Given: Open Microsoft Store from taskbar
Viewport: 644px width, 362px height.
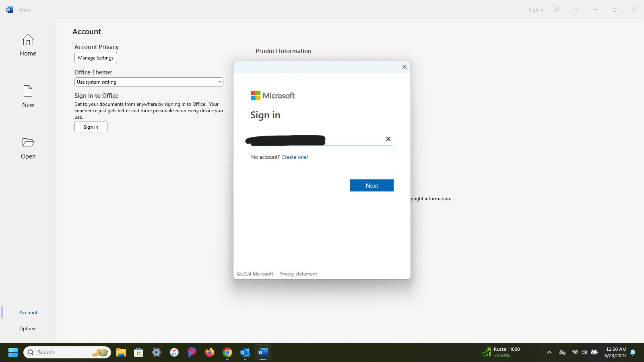Looking at the screenshot, I should tap(139, 352).
